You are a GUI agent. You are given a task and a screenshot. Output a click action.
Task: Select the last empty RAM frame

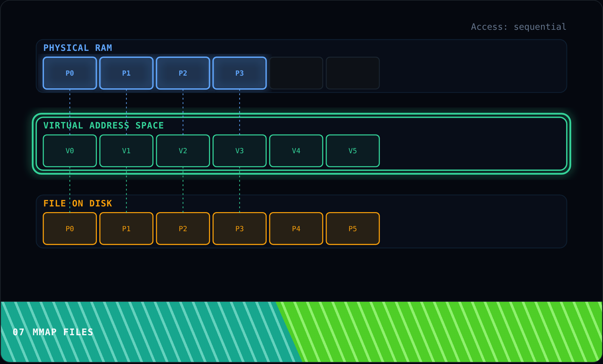(x=353, y=73)
